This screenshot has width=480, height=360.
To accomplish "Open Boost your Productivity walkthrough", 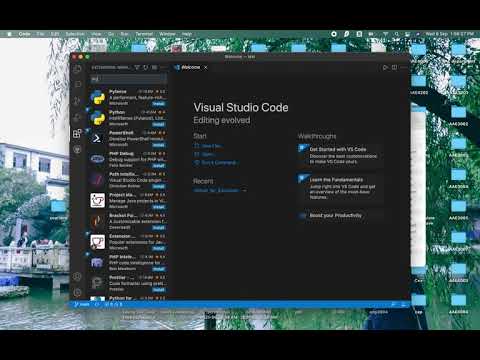I will 340,216.
